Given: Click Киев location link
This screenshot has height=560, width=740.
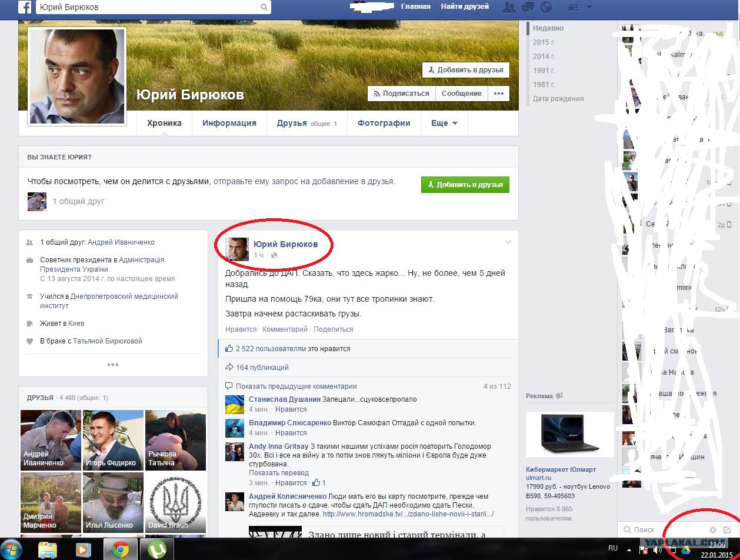Looking at the screenshot, I should [76, 324].
